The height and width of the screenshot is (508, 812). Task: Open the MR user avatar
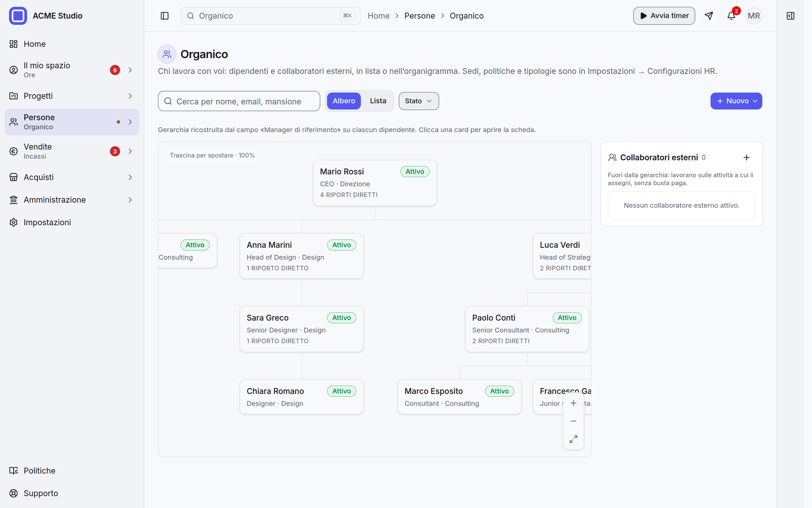point(754,16)
